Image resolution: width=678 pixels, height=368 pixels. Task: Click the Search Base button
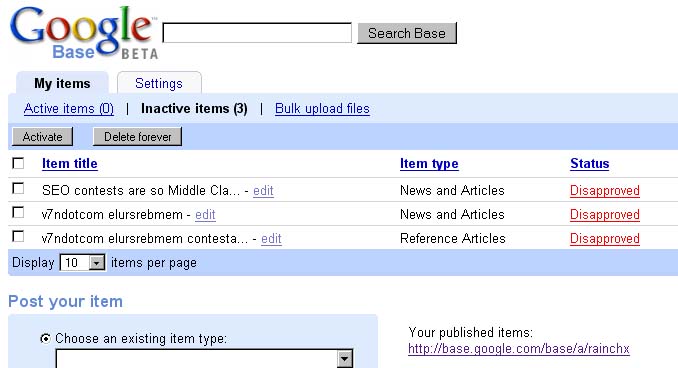(x=406, y=33)
